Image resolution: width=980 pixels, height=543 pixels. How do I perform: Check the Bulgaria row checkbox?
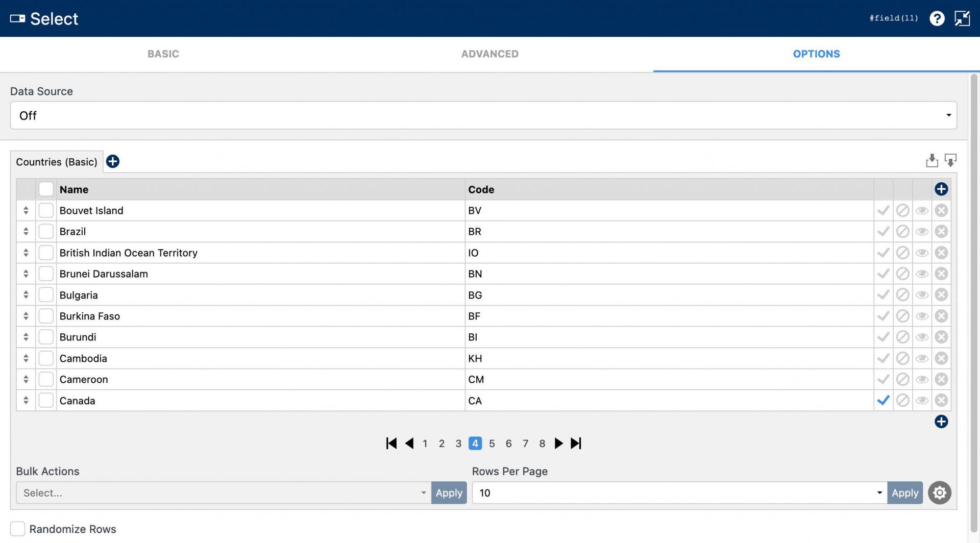(x=46, y=295)
